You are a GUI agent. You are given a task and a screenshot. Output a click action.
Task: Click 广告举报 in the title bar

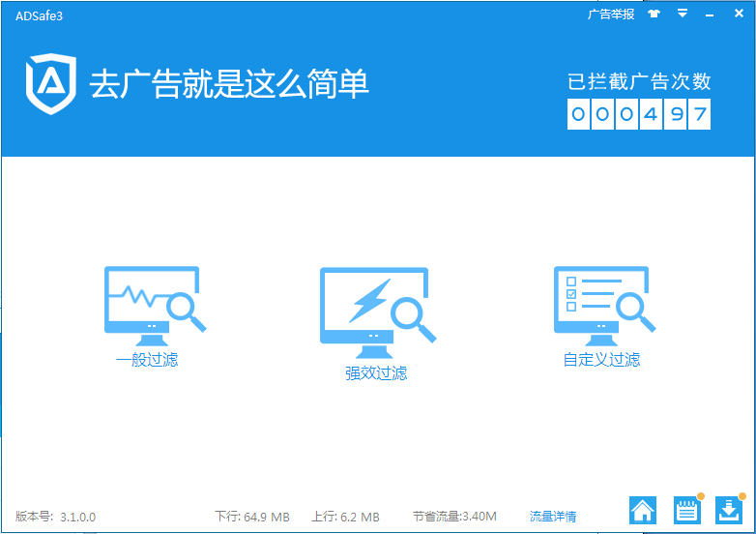pos(611,15)
